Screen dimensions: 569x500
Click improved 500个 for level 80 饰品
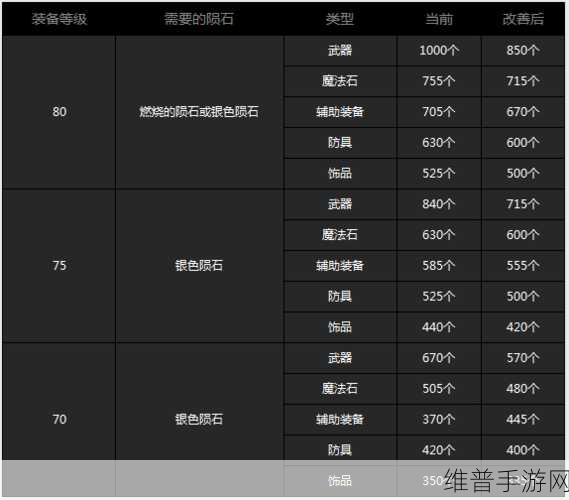(x=523, y=173)
